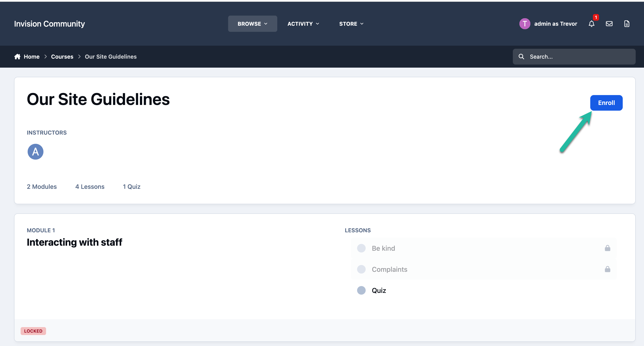Viewport: 644px width, 346px height.
Task: Click the LOCKED badge
Action: pos(33,331)
